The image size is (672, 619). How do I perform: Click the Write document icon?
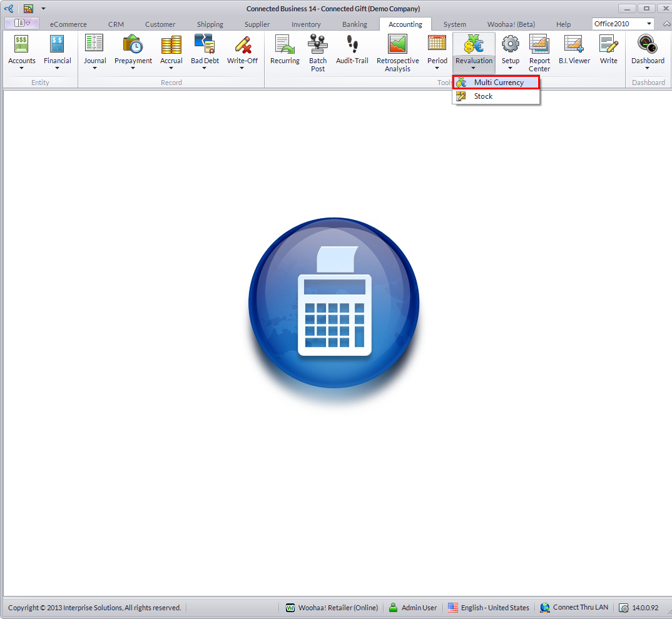coord(609,44)
